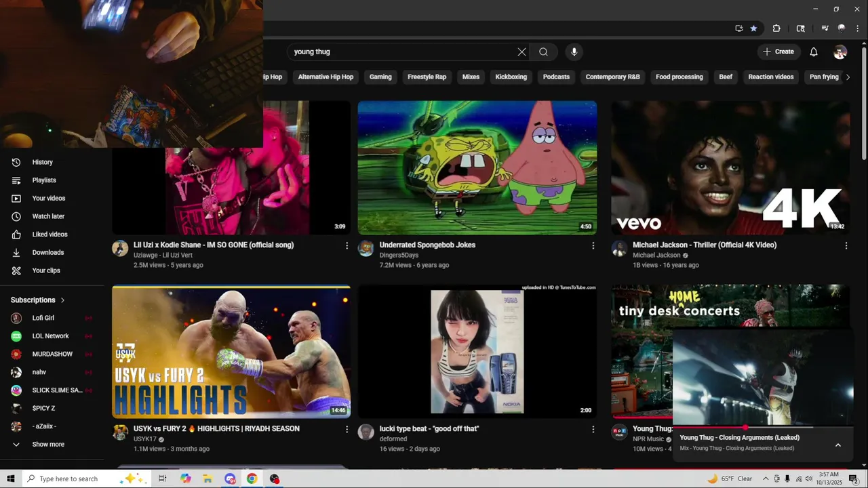Open Chrome extensions puzzle icon
This screenshot has width=868, height=488.
[x=776, y=28]
